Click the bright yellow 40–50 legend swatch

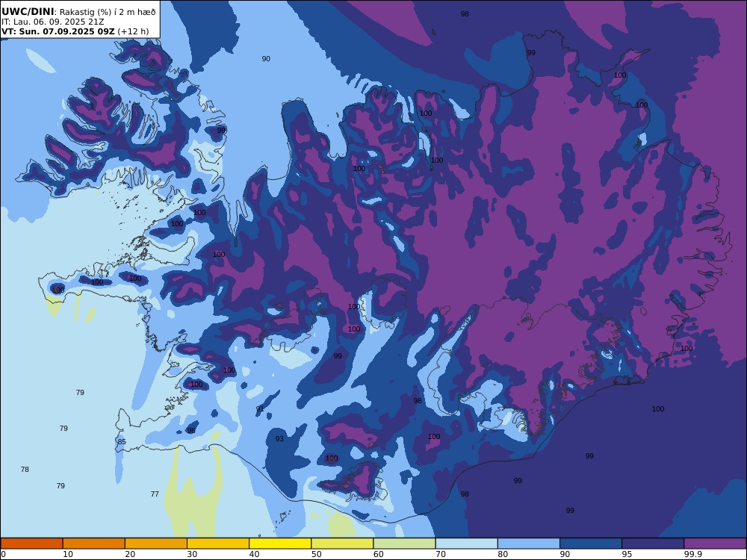tap(280, 544)
